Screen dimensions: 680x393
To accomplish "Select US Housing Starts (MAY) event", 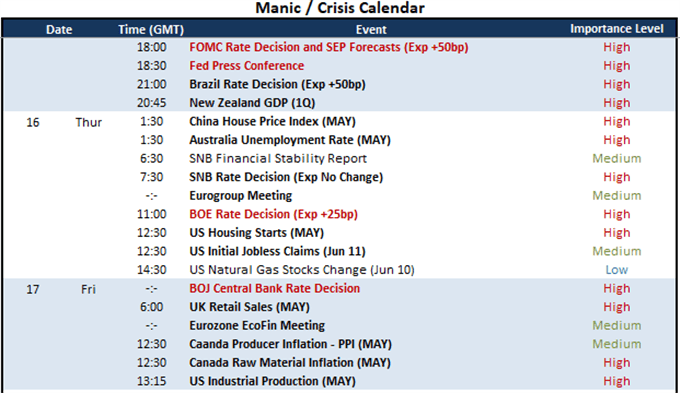I will pyautogui.click(x=256, y=233).
